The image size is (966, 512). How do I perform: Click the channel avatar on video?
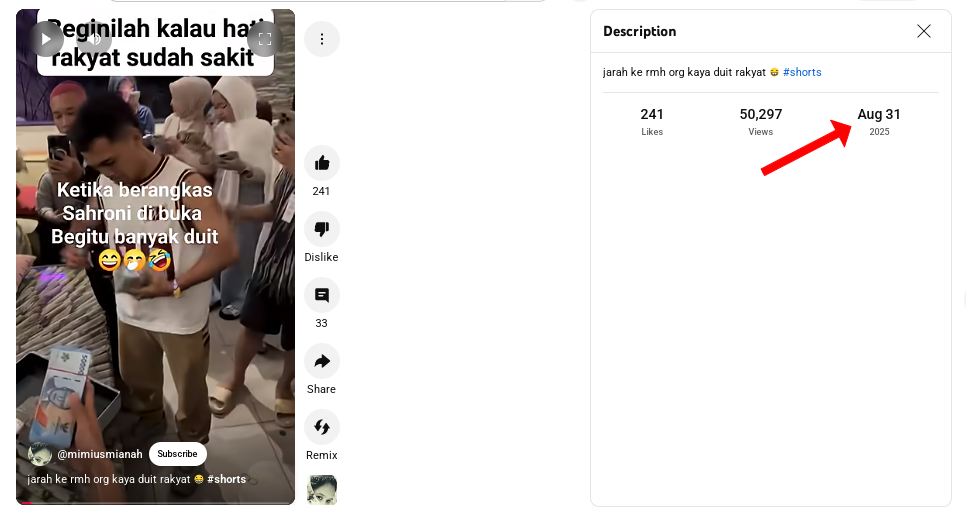(x=39, y=454)
